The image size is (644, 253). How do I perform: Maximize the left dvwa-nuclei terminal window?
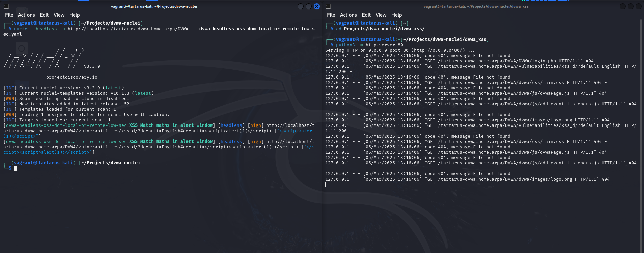pos(308,6)
